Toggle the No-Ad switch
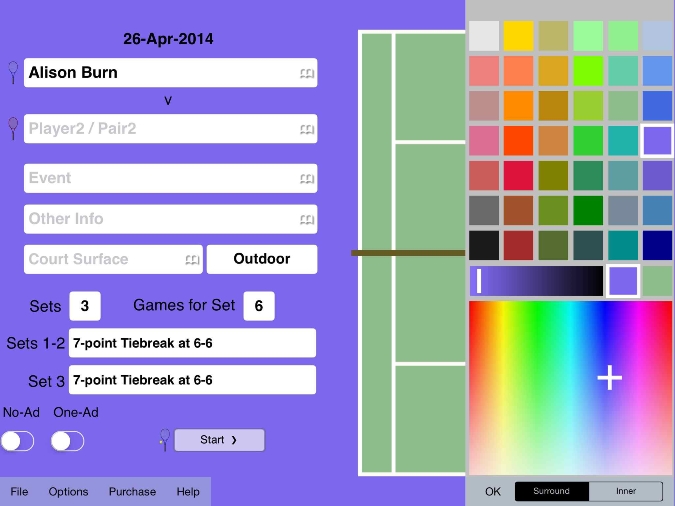Screen dimensions: 675x506 coord(18,441)
